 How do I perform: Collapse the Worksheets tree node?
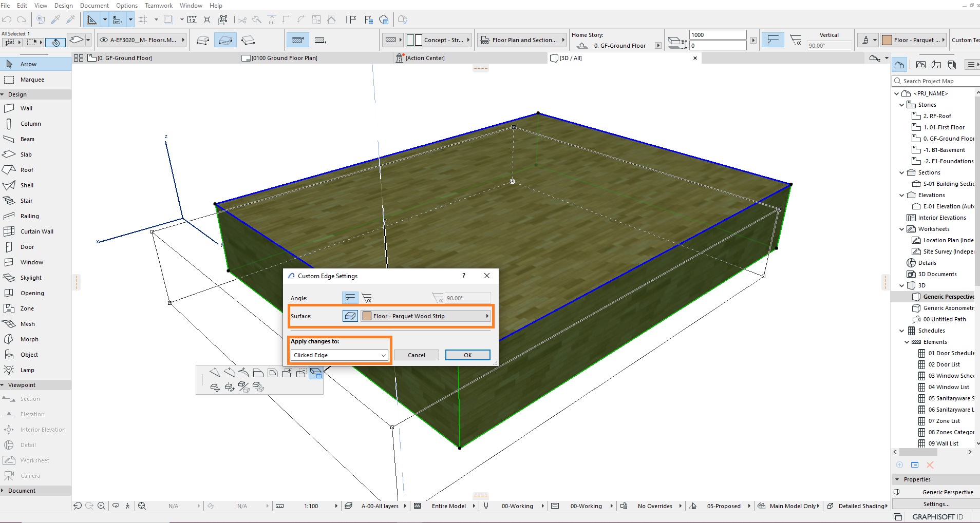pos(901,229)
